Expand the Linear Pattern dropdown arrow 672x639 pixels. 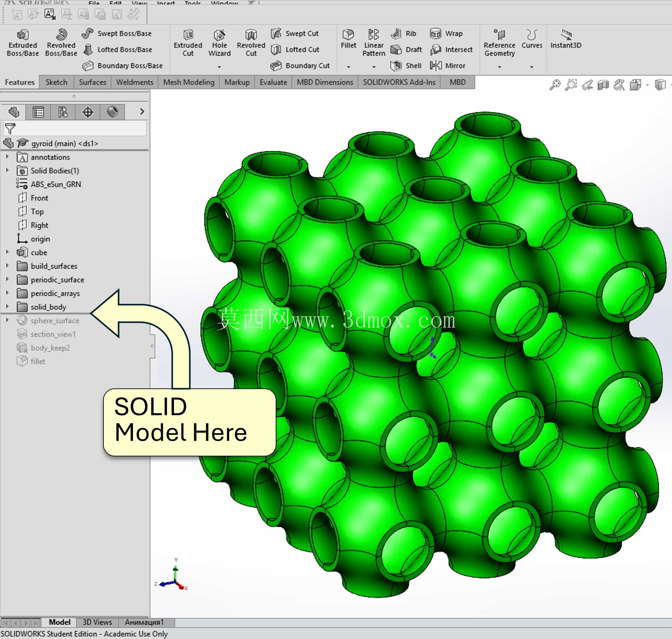tap(374, 67)
